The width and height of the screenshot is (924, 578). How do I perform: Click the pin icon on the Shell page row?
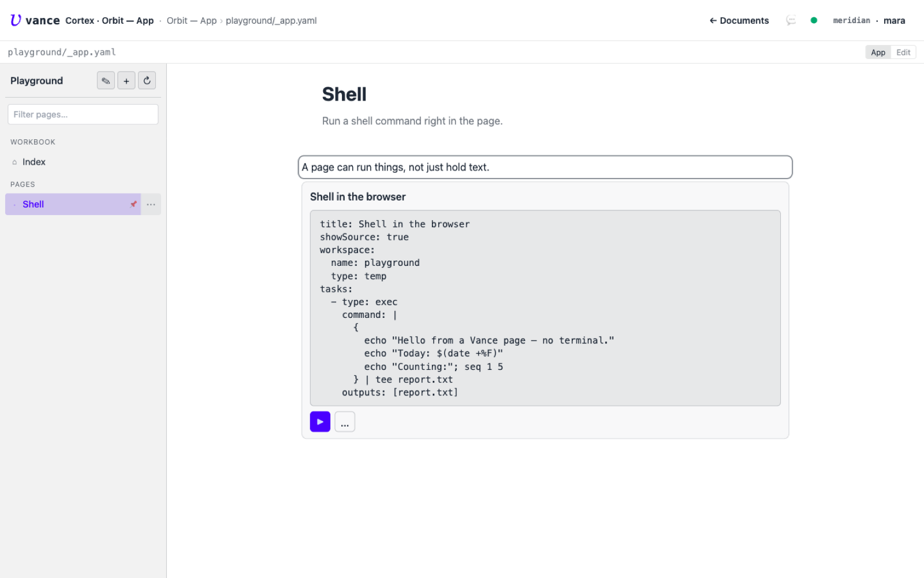[133, 204]
